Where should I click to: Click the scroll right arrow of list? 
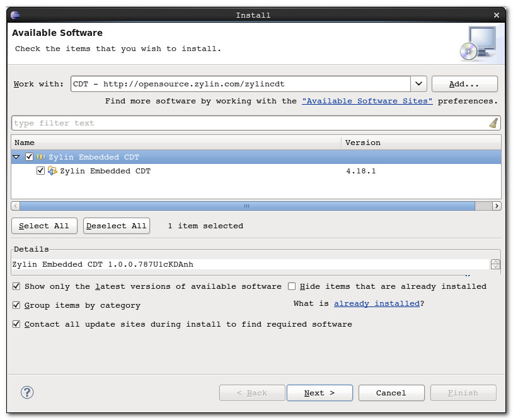tap(497, 206)
